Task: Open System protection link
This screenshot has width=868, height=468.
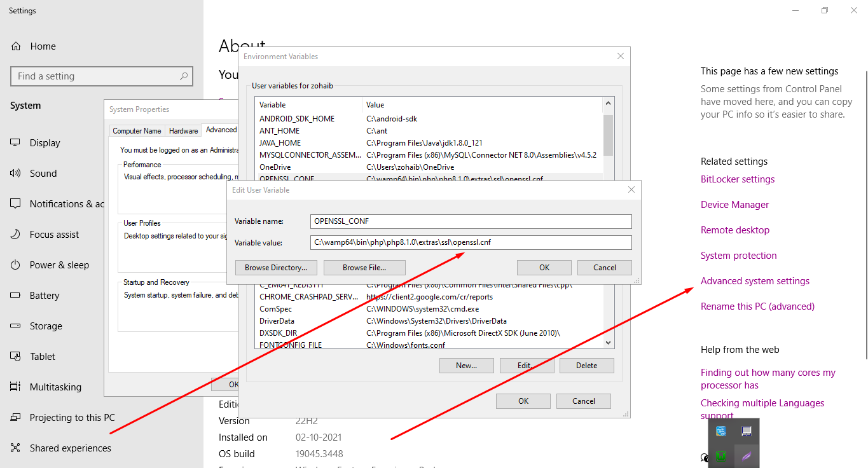Action: point(739,256)
